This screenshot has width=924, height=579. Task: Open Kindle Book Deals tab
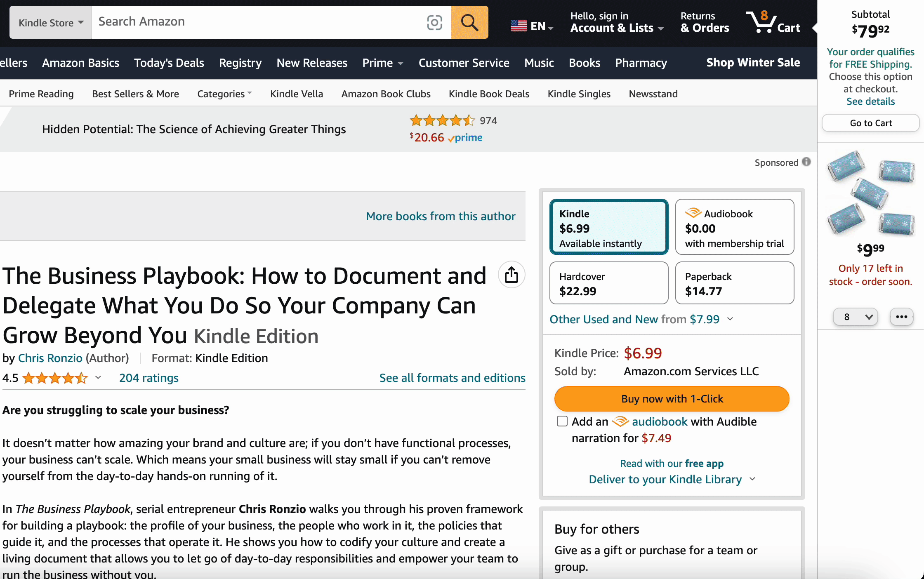489,94
